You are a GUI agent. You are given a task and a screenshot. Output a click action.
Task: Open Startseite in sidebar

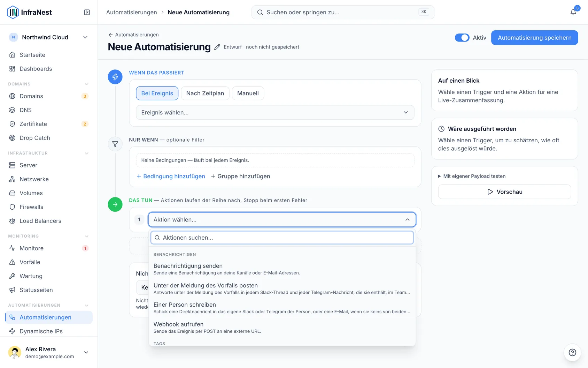pyautogui.click(x=49, y=55)
